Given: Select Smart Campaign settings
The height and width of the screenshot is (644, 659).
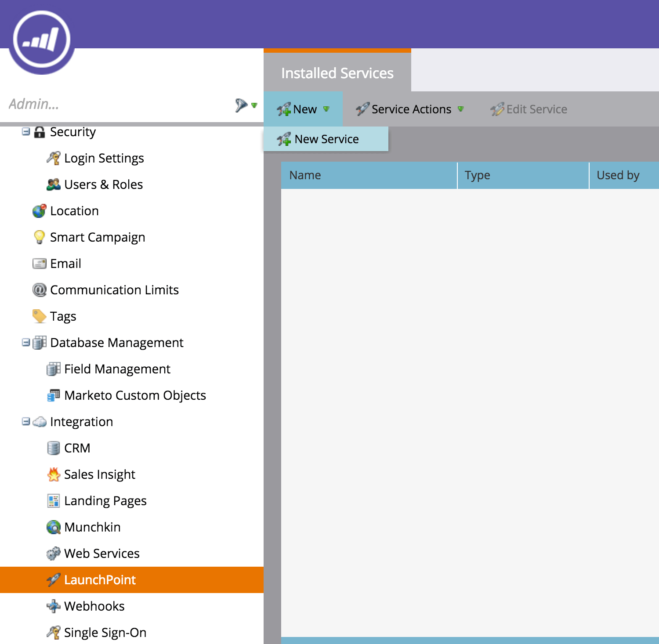Looking at the screenshot, I should point(98,237).
